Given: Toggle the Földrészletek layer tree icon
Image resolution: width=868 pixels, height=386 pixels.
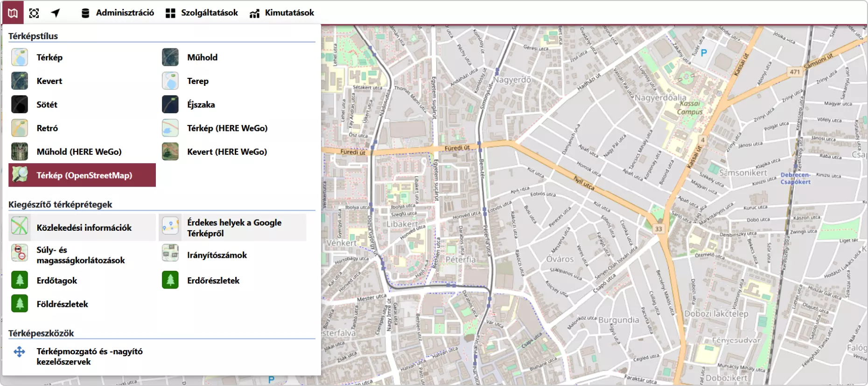Looking at the screenshot, I should (20, 304).
